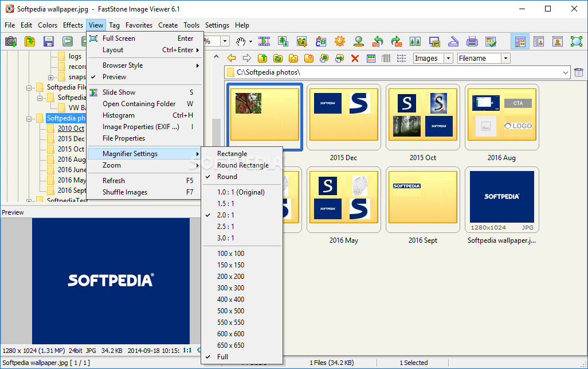Click Histogram in View menu
The image size is (588, 369).
coord(146,115)
